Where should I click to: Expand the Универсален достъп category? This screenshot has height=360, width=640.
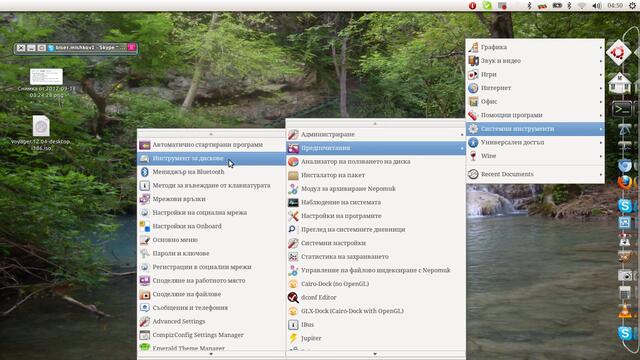tap(535, 142)
